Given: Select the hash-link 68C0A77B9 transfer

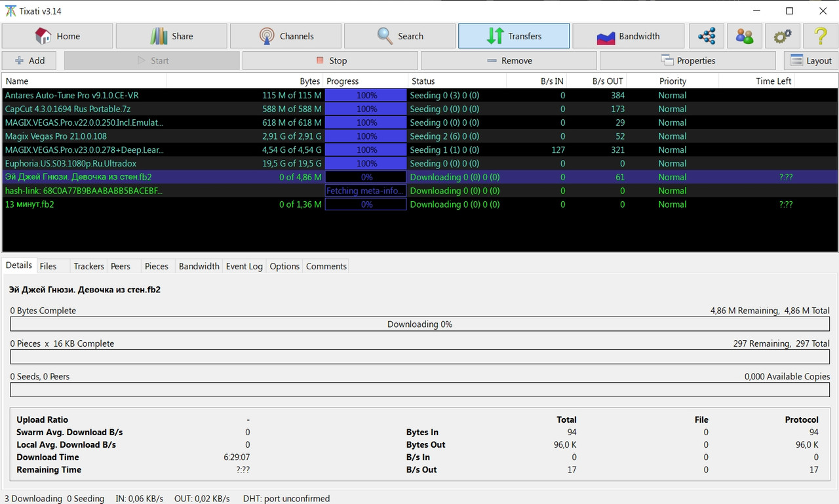Looking at the screenshot, I should point(420,191).
